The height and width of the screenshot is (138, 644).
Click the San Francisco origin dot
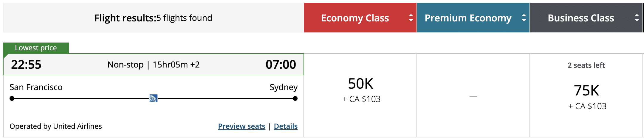(x=12, y=98)
